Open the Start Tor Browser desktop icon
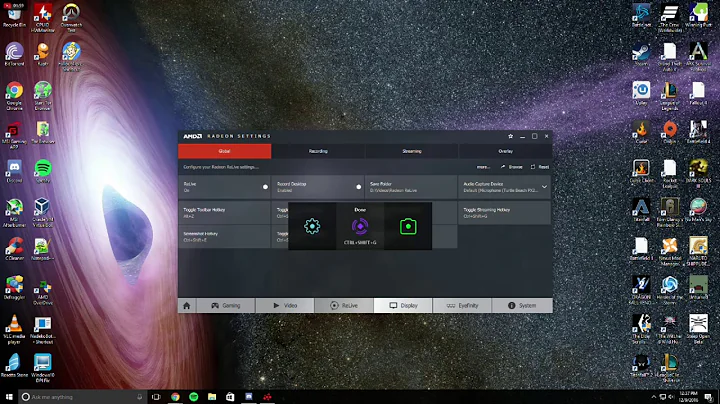Image resolution: width=720 pixels, height=404 pixels. click(42, 95)
